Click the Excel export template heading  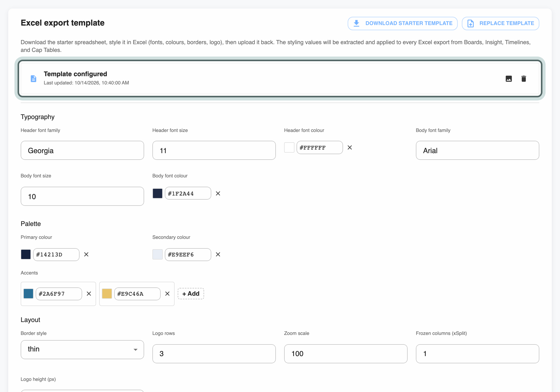point(63,23)
